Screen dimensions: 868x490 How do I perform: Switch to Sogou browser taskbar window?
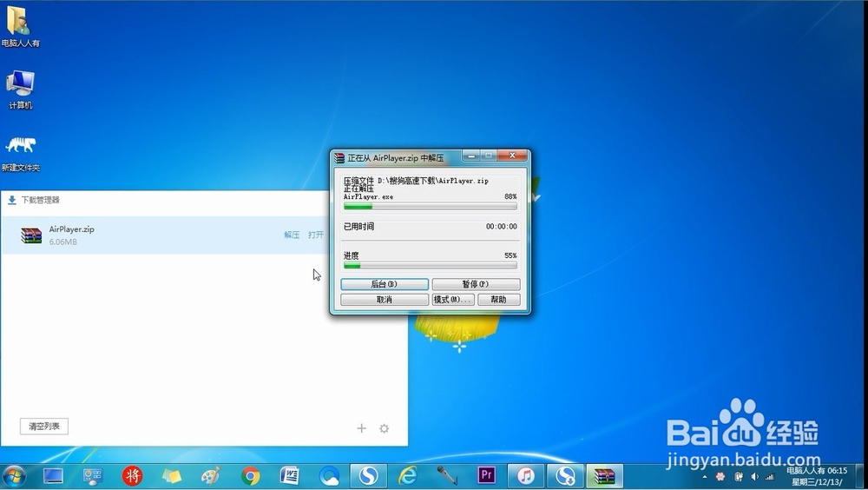(369, 476)
